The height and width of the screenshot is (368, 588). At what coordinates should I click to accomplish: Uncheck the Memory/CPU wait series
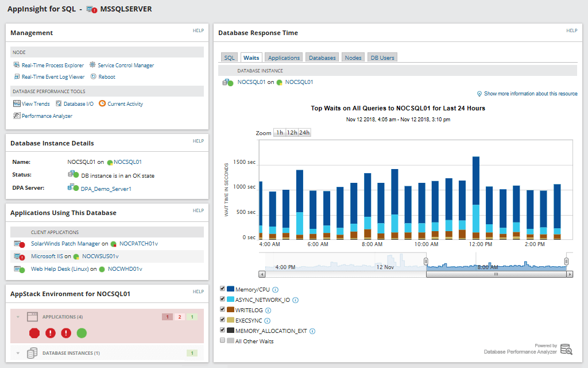click(x=222, y=289)
